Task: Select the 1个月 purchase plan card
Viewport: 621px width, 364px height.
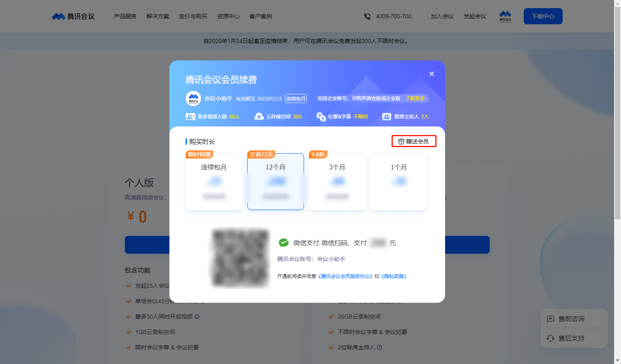Action: point(399,182)
